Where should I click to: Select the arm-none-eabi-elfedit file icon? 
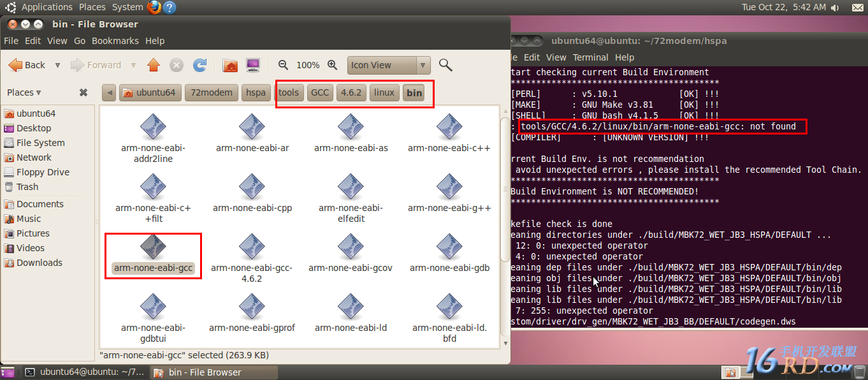pos(351,187)
